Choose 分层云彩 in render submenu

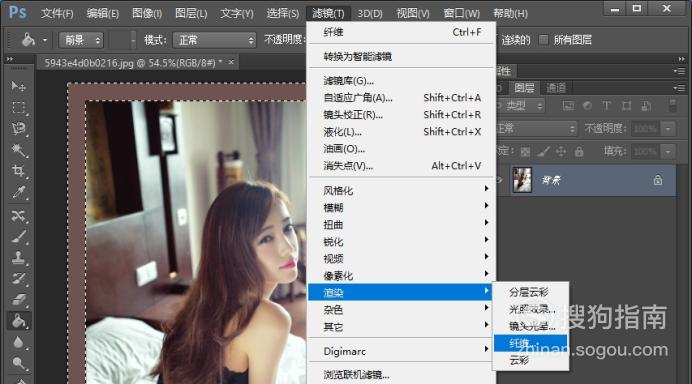click(530, 292)
